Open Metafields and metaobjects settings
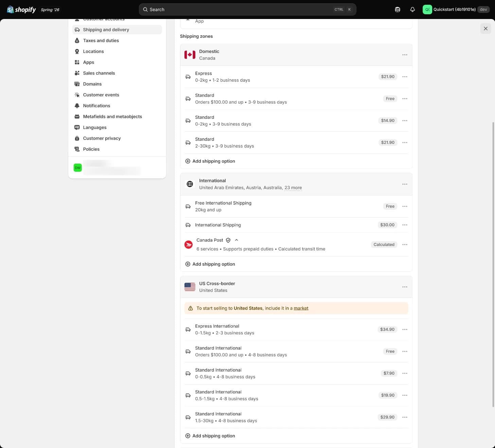 117,116
